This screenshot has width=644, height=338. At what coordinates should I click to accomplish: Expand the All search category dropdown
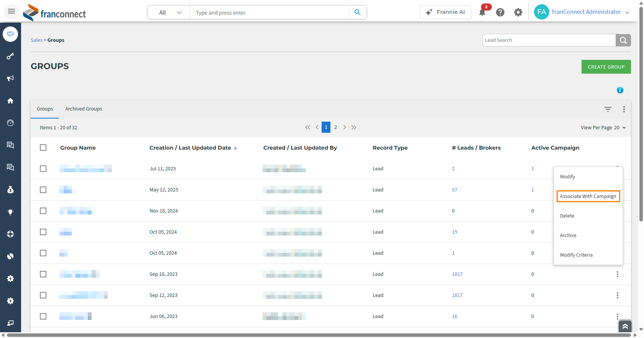[x=169, y=12]
